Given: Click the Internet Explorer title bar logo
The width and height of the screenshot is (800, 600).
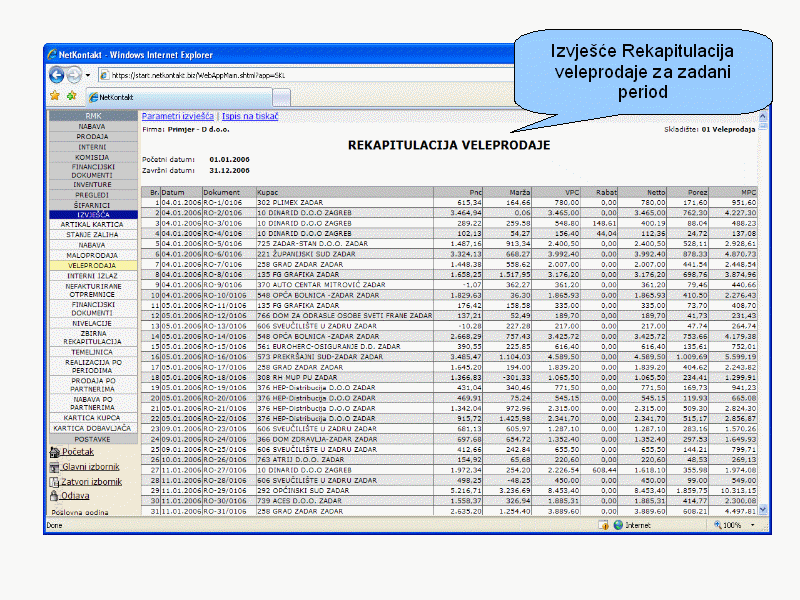Looking at the screenshot, I should [52, 55].
